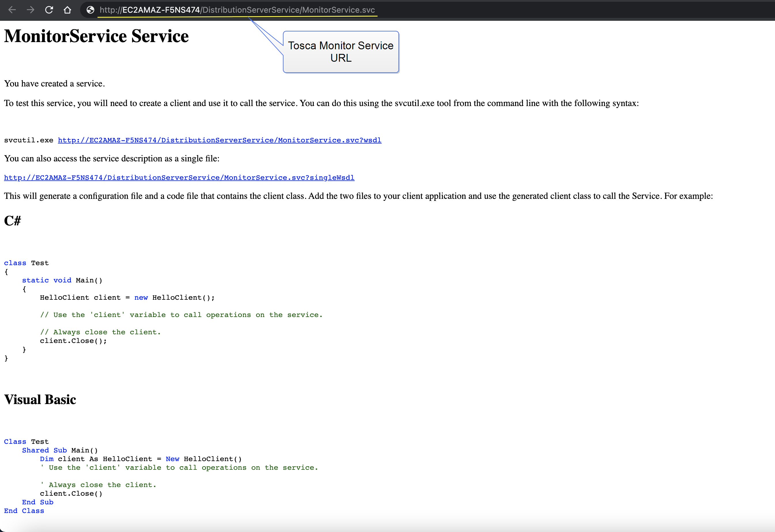Click the browser Back arrow
Image resolution: width=775 pixels, height=532 pixels.
pos(12,10)
